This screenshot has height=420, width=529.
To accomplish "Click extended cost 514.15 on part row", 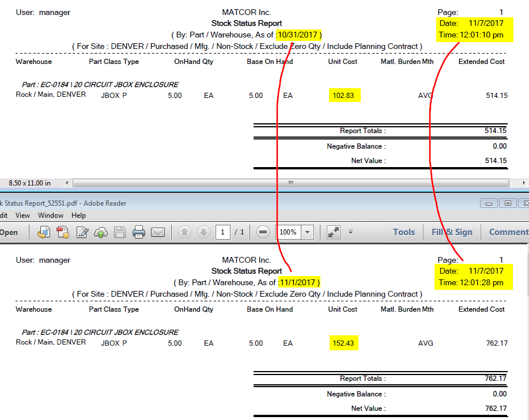I will [497, 96].
